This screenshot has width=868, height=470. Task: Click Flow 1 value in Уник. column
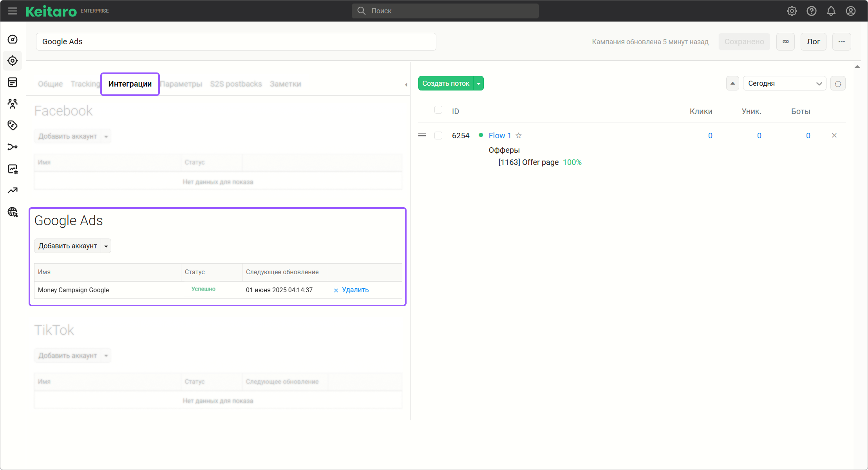pos(759,136)
